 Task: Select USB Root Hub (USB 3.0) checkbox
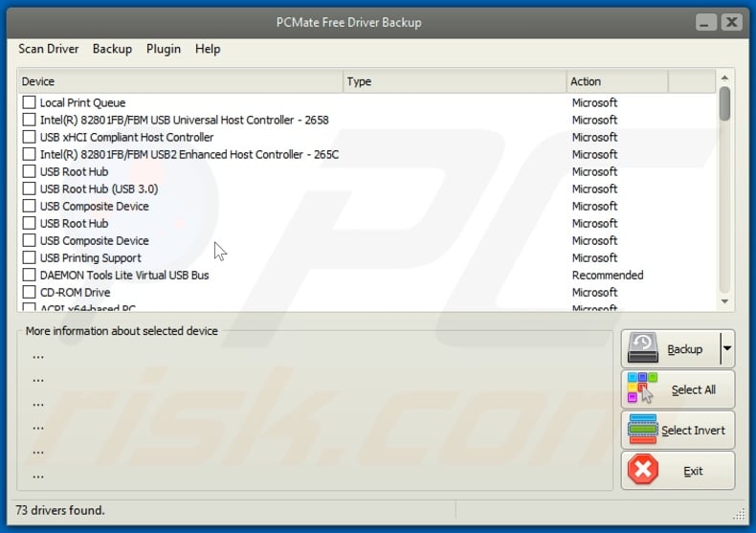tap(30, 189)
